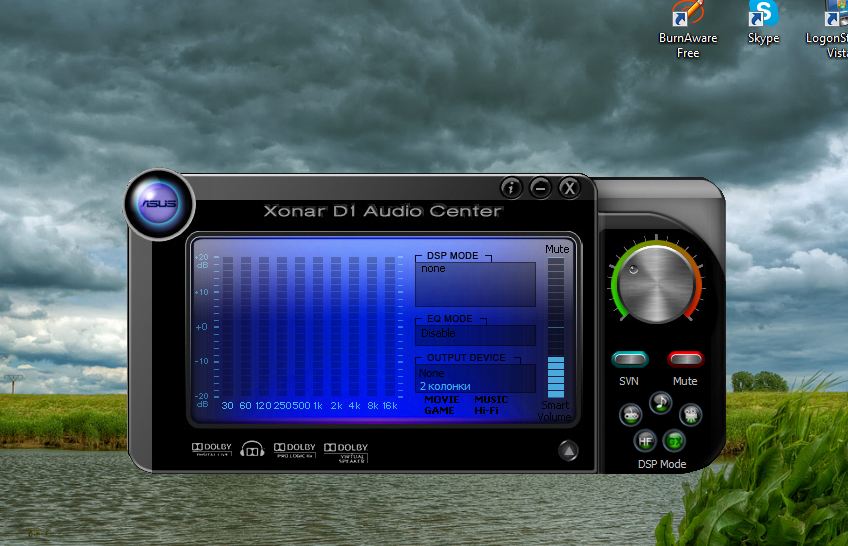Click the DSP MODE display box
This screenshot has width=848, height=546.
coord(476,284)
